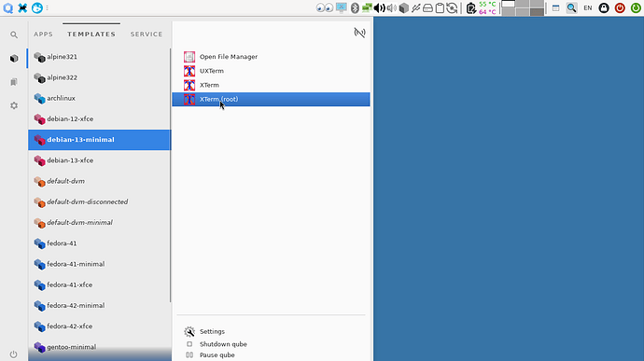Select the fedora-42-minimal template
The height and width of the screenshot is (361, 644).
tap(99, 306)
